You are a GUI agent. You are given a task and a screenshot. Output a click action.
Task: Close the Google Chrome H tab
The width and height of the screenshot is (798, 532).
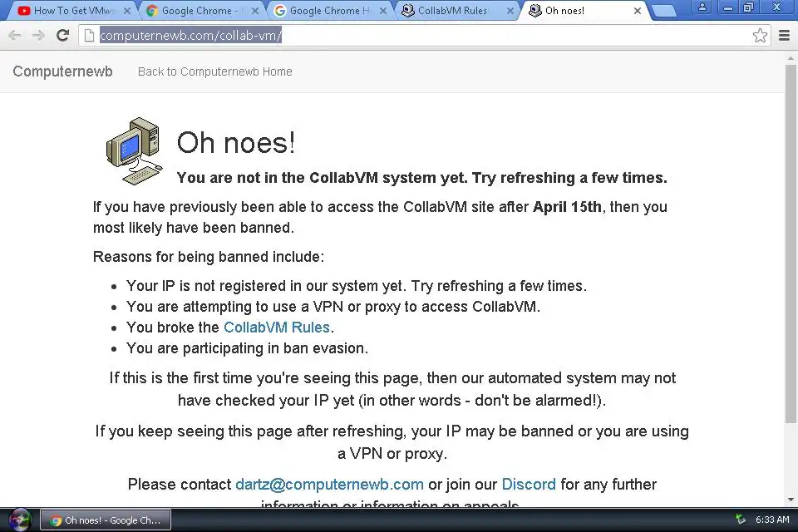382,11
